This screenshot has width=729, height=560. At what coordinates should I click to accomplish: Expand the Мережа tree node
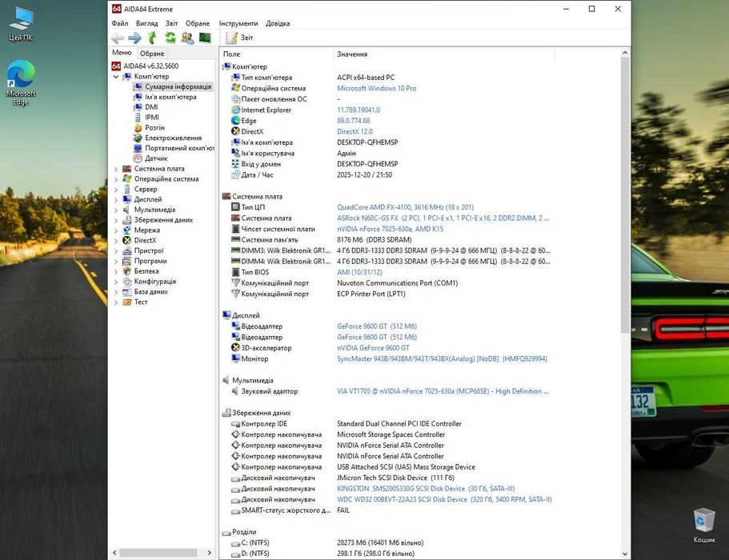pos(116,230)
